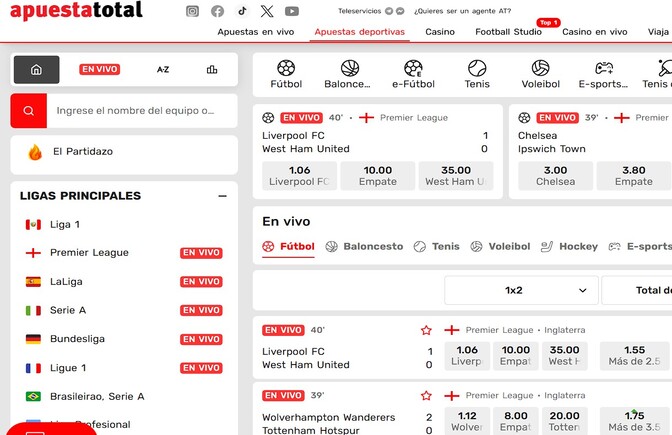Select the A-Z sports listing icon
This screenshot has height=435, width=672.
pyautogui.click(x=163, y=69)
